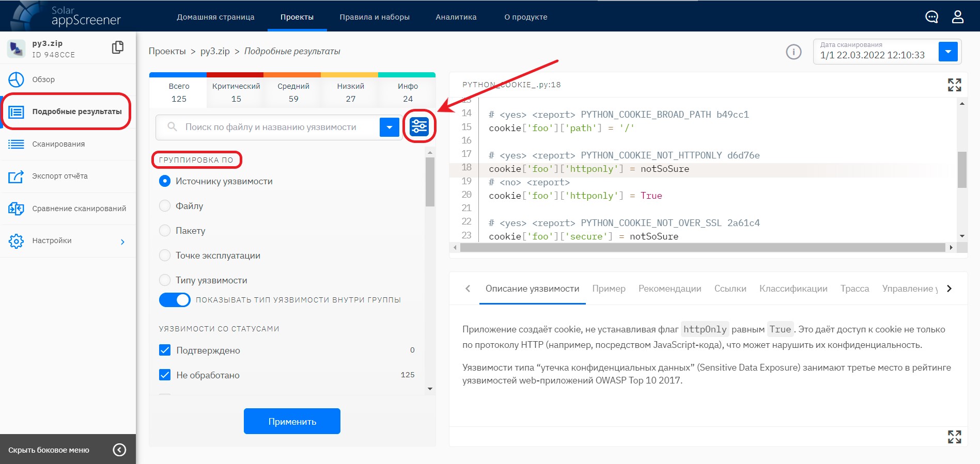Click the info circle icon
980x464 pixels.
(794, 52)
